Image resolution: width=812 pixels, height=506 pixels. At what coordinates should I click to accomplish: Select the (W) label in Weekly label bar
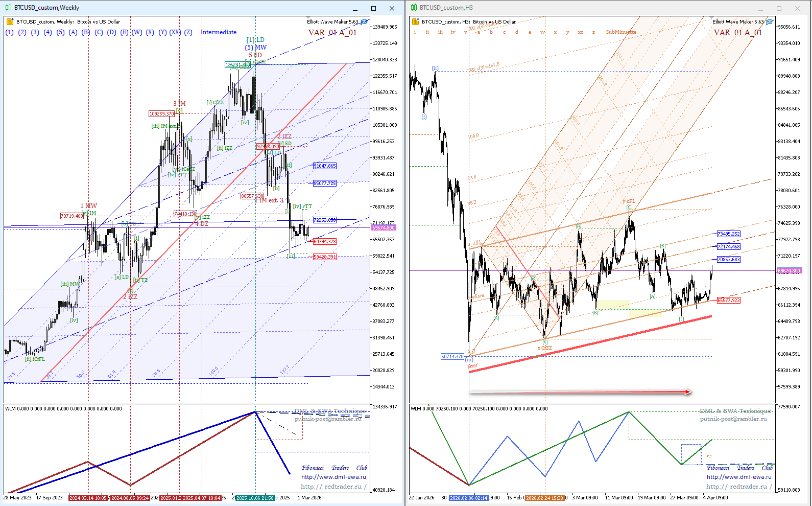click(x=137, y=32)
